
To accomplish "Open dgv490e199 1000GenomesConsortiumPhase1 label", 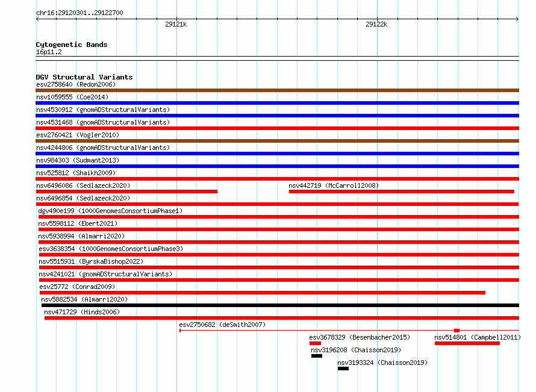I will coord(110,211).
